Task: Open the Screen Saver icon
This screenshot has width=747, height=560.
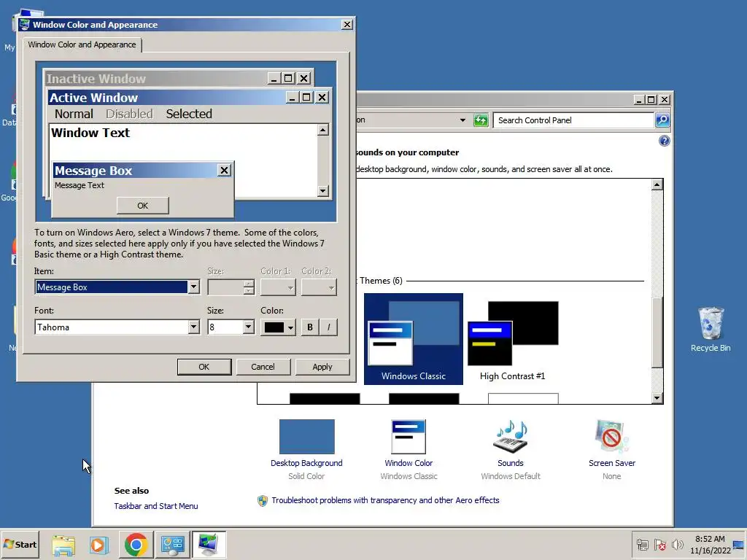Action: [x=612, y=437]
